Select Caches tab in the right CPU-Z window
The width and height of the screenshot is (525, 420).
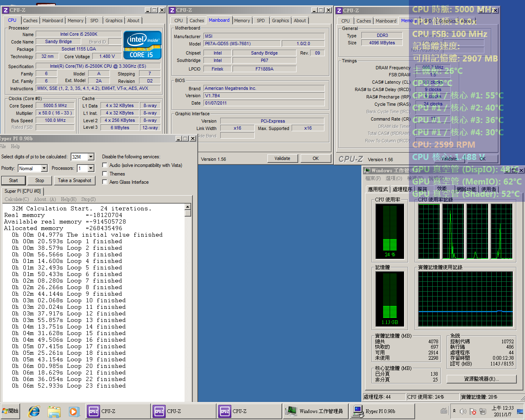[364, 21]
